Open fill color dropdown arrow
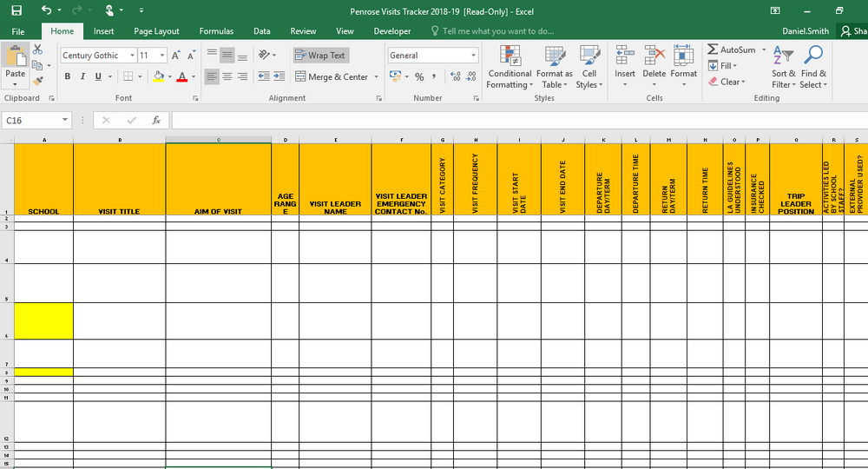 (x=169, y=76)
